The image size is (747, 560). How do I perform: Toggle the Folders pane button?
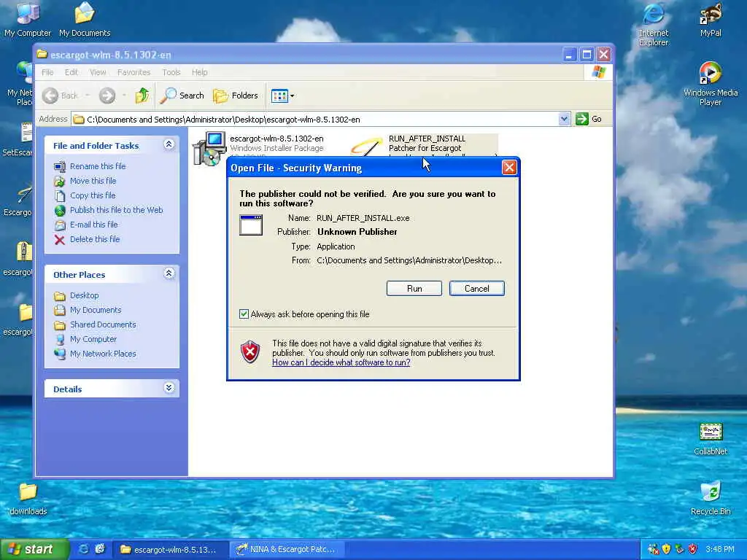point(236,96)
